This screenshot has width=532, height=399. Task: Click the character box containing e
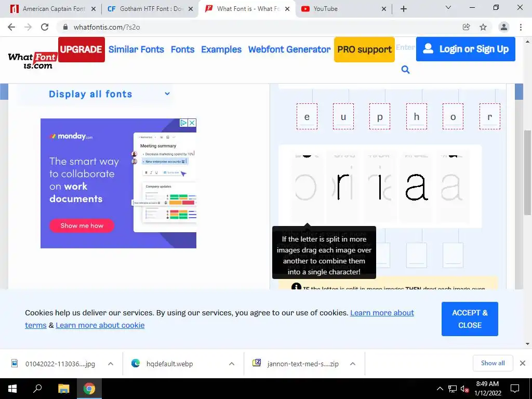[x=307, y=116]
